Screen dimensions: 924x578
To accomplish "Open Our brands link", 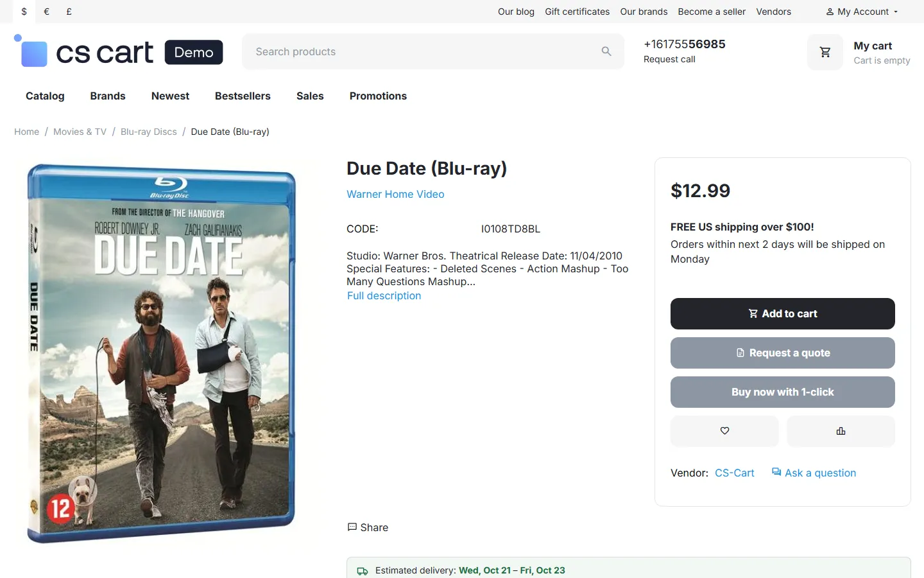I will [x=644, y=12].
